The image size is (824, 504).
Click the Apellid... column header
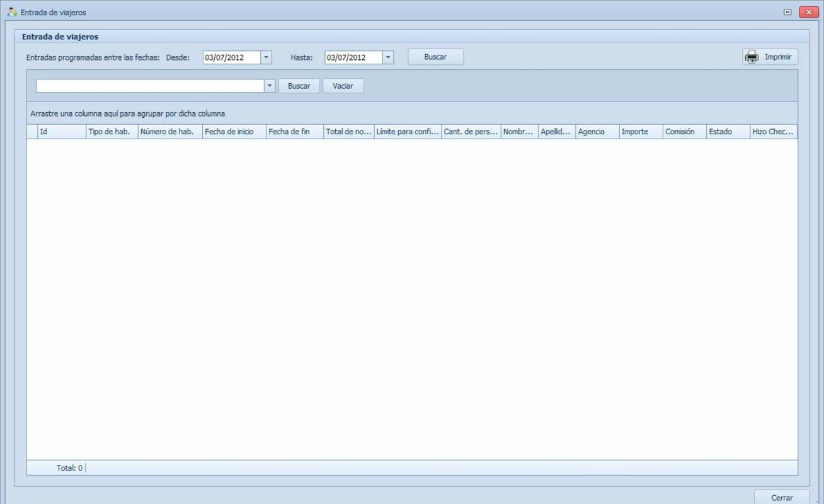pyautogui.click(x=557, y=132)
